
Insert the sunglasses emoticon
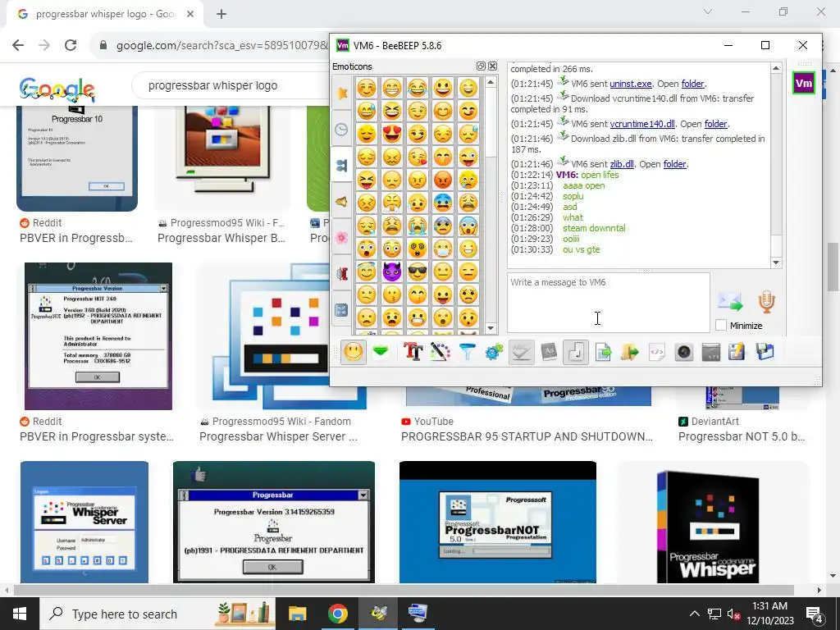point(418,272)
